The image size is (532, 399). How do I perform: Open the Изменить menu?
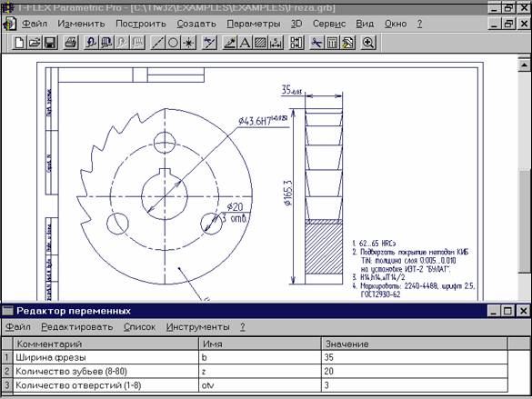[x=81, y=24]
